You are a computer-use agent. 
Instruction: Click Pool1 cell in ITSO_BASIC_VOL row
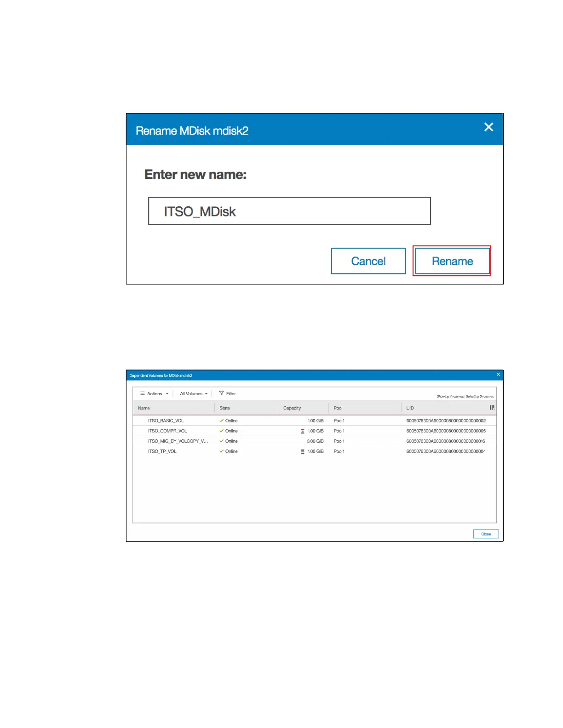tap(339, 421)
